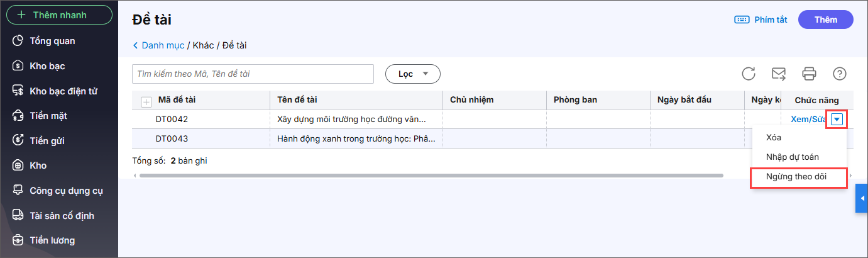Open the help question mark icon

point(840,74)
